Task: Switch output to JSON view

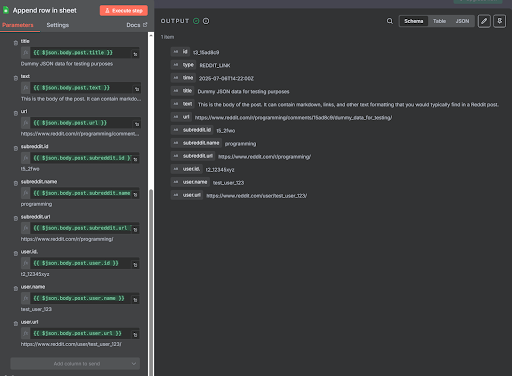Action: coord(462,21)
